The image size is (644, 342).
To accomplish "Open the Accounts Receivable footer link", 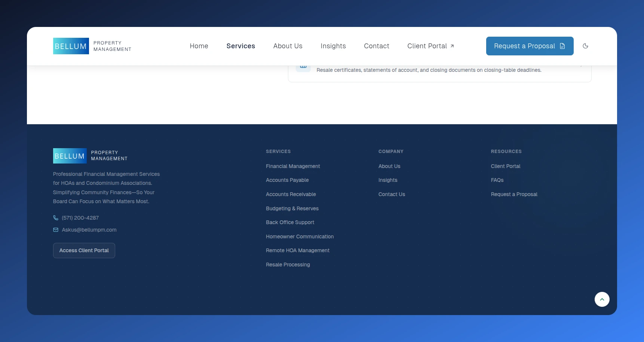I will tap(291, 194).
